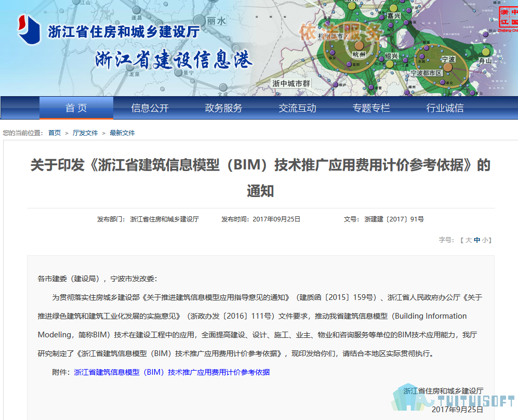Set font size to large (大)
Viewport: 518px width, 420px height.
(x=469, y=240)
